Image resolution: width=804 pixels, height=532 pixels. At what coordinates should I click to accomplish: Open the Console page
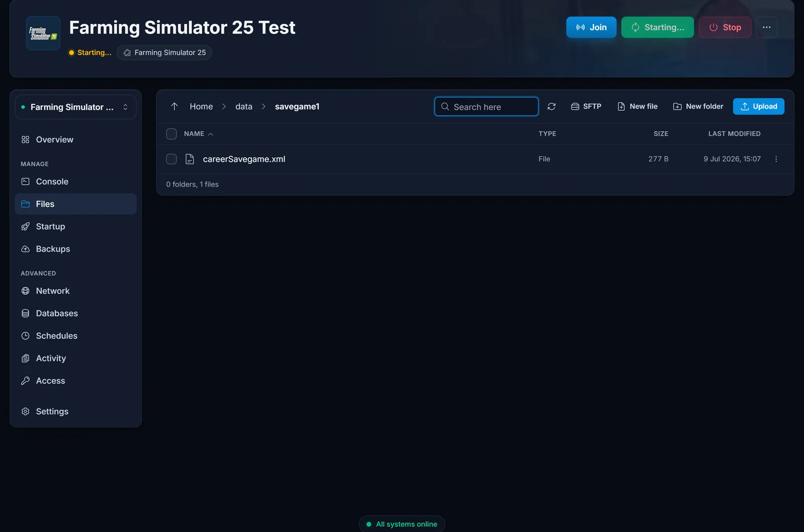pyautogui.click(x=75, y=181)
